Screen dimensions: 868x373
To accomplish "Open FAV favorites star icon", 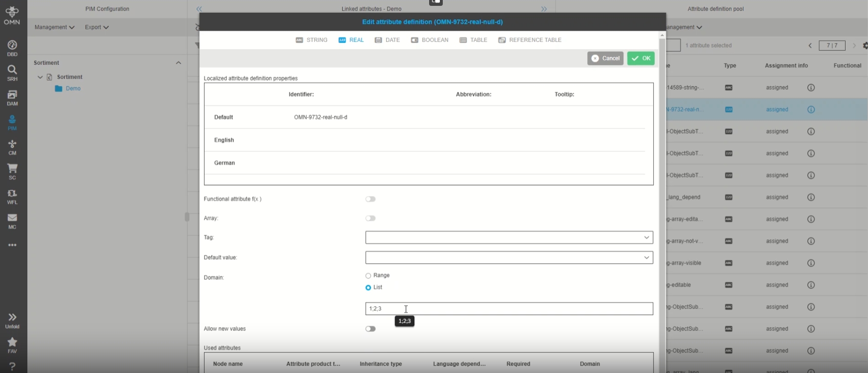I will tap(12, 345).
